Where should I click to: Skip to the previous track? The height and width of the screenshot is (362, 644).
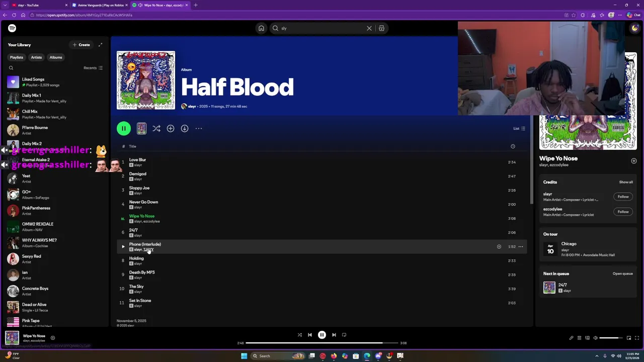pos(310,335)
